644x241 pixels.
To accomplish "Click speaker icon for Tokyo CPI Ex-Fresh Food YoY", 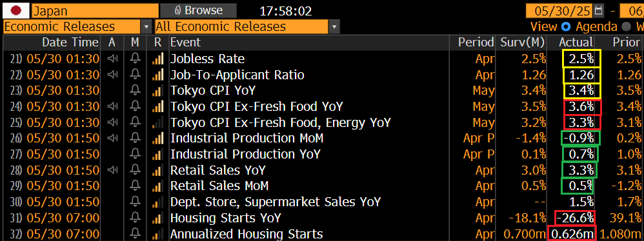I will (112, 106).
